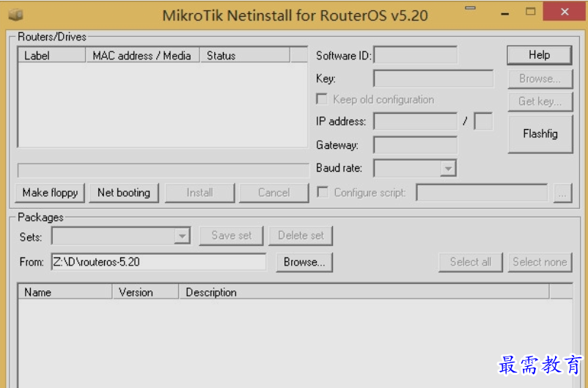Click the Save set button
The image size is (588, 388).
click(x=232, y=235)
